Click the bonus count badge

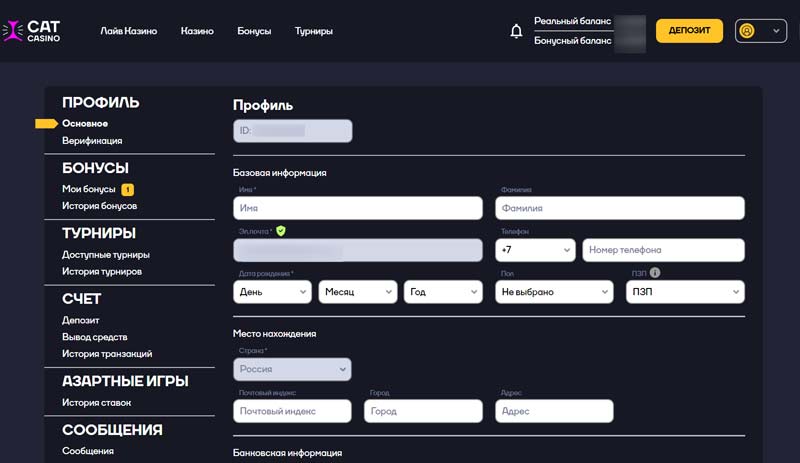pos(128,189)
